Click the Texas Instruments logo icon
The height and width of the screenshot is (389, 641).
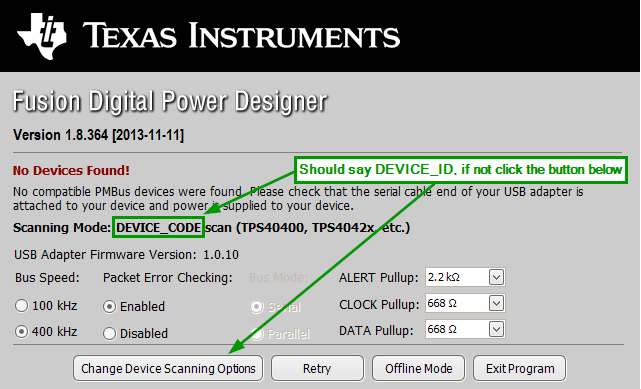(42, 36)
